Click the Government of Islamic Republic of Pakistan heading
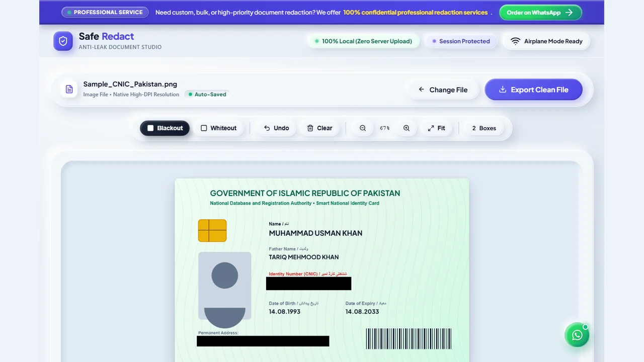 pyautogui.click(x=305, y=193)
